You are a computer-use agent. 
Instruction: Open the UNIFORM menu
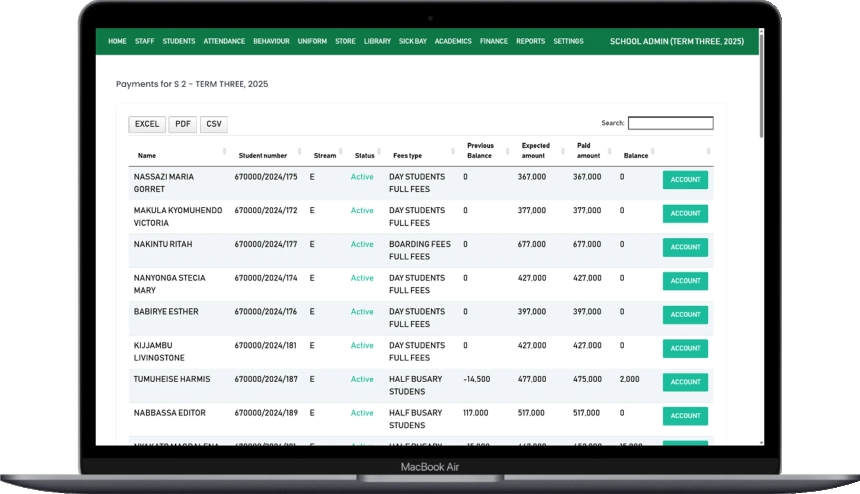click(312, 41)
